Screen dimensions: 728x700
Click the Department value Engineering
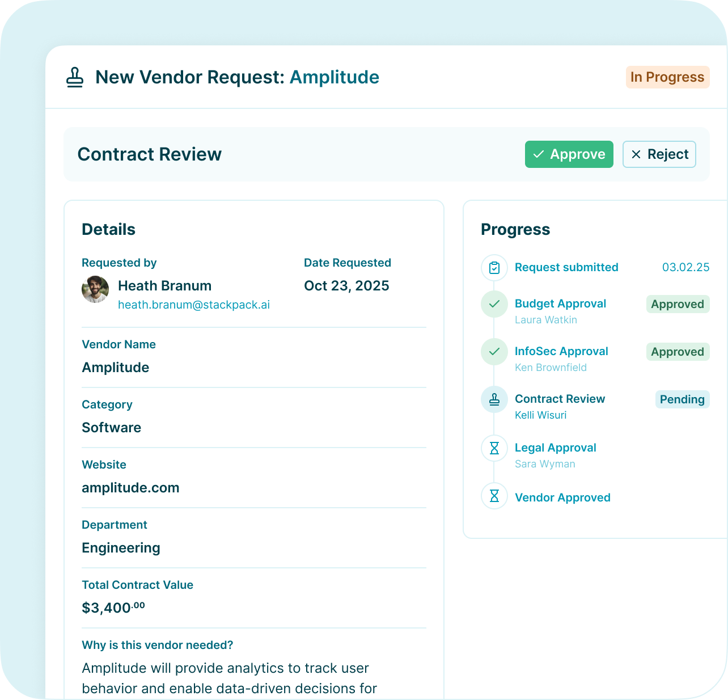click(121, 548)
